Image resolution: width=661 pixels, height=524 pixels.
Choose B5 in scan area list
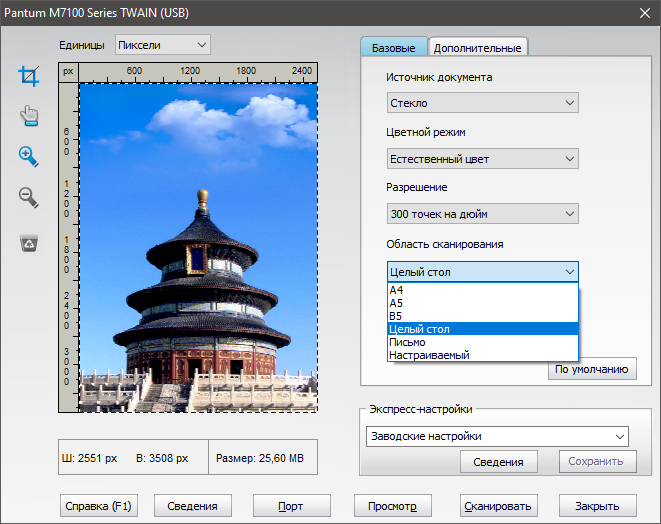coord(483,316)
